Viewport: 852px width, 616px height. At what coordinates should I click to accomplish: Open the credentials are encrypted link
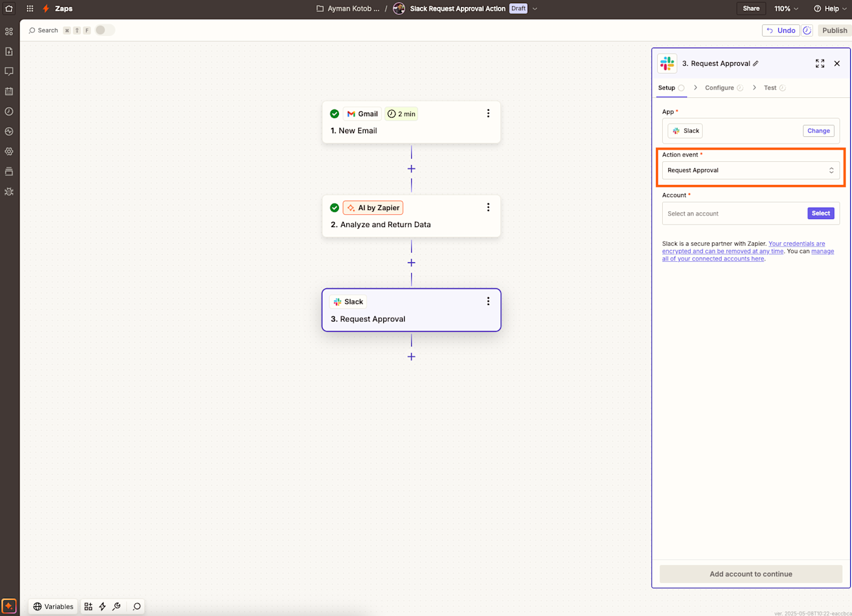(x=744, y=247)
